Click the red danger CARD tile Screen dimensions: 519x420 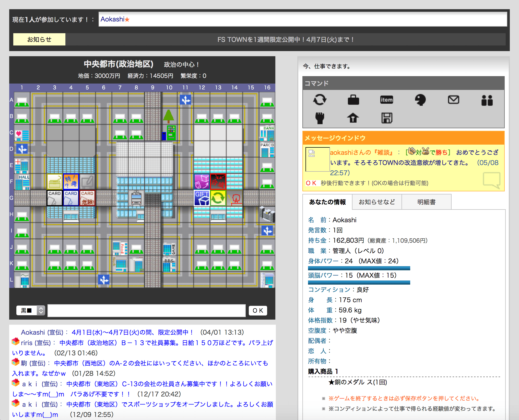click(x=87, y=198)
